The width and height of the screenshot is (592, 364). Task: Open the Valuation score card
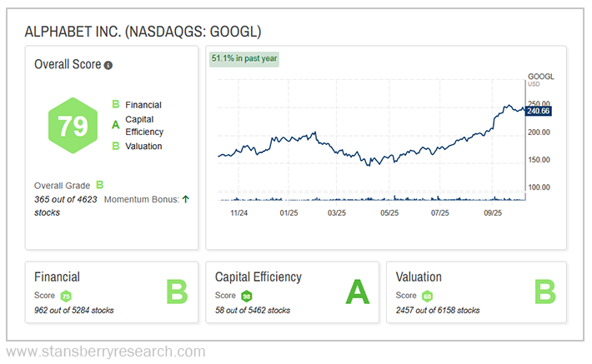click(475, 292)
